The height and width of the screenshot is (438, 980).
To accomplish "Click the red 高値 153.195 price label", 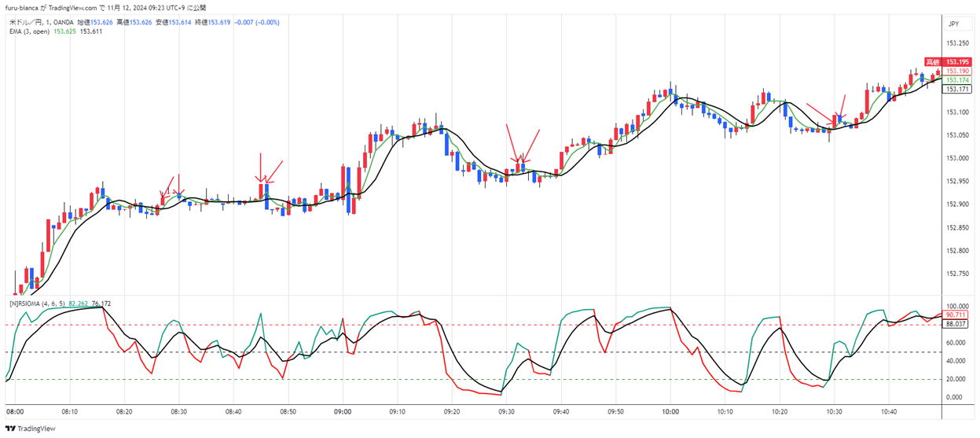I will (949, 61).
